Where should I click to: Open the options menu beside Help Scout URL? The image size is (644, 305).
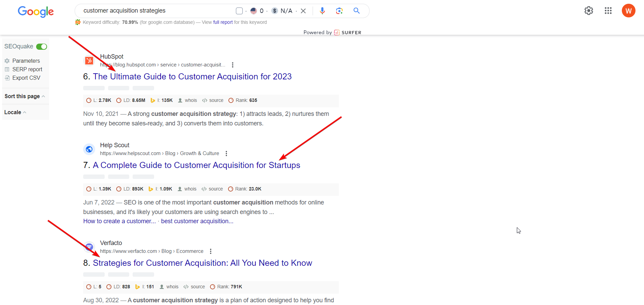[x=226, y=153]
